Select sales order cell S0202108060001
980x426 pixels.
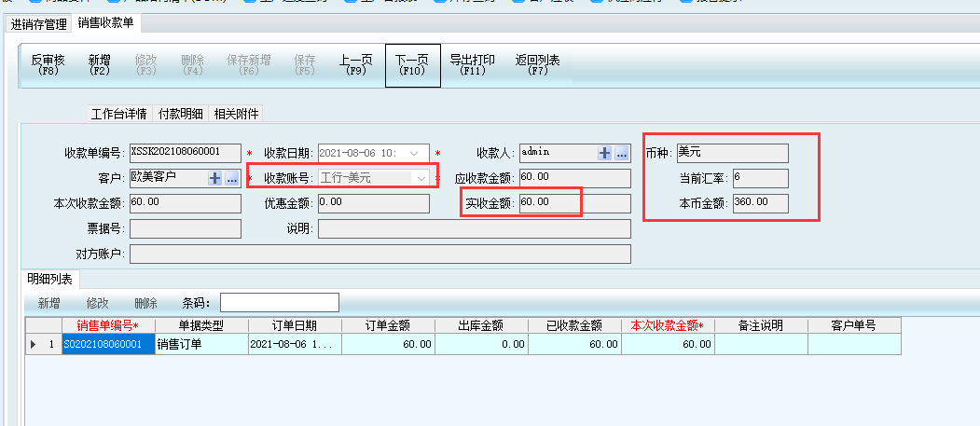[x=102, y=344]
